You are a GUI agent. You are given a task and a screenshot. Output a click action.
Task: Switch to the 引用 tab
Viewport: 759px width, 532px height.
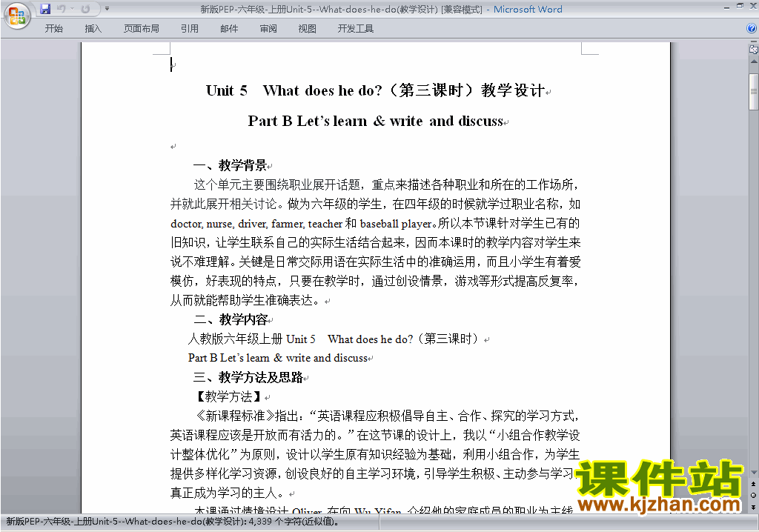click(190, 29)
